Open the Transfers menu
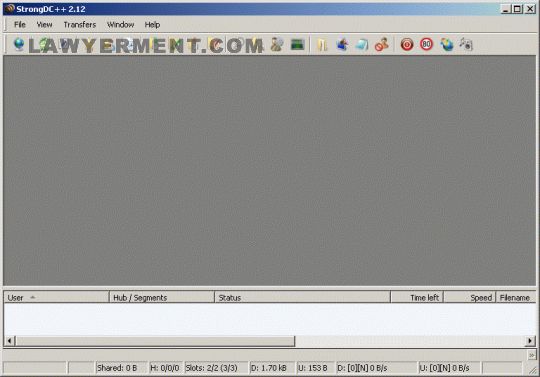 [x=80, y=24]
